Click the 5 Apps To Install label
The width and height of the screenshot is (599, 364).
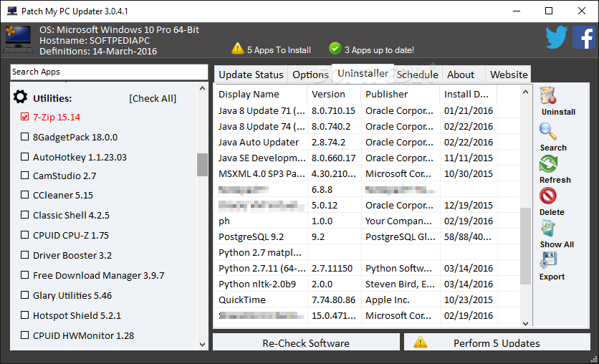pyautogui.click(x=279, y=50)
